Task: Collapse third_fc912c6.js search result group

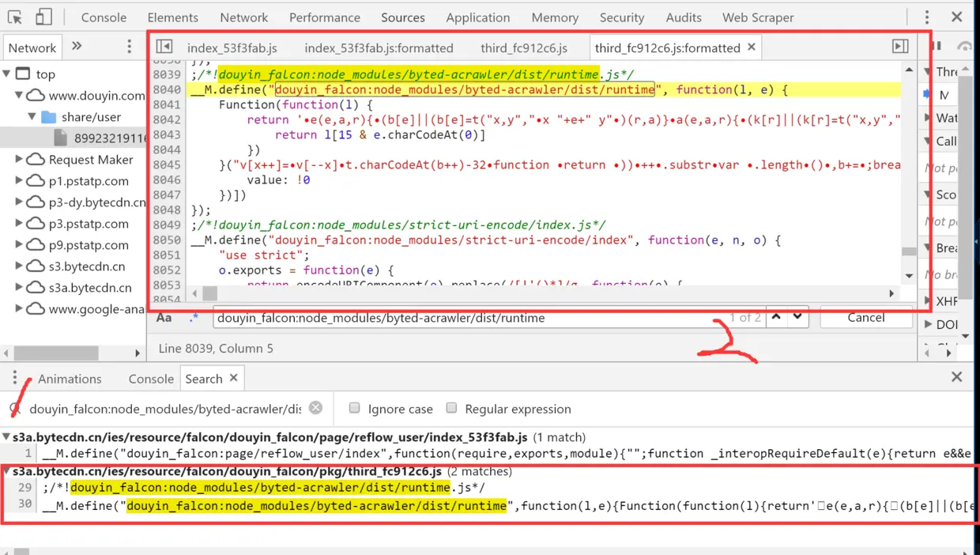Action: 6,471
